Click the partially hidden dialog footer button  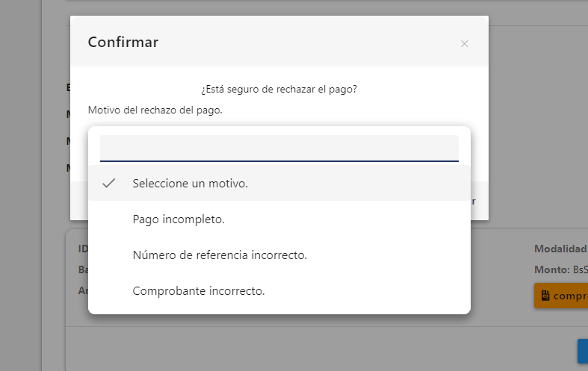[x=473, y=202]
